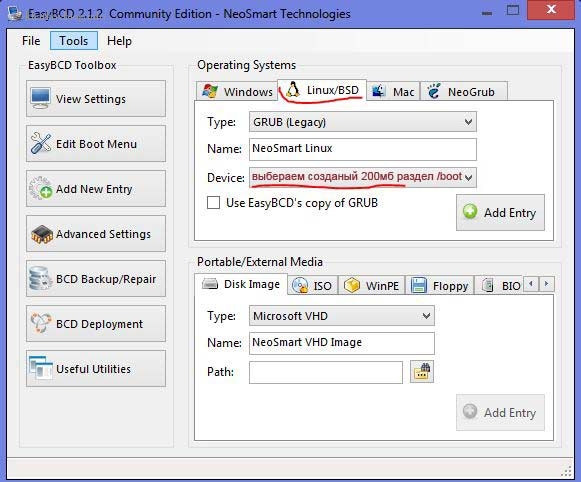
Task: Click Add Entry in Operating Systems section
Action: [501, 213]
